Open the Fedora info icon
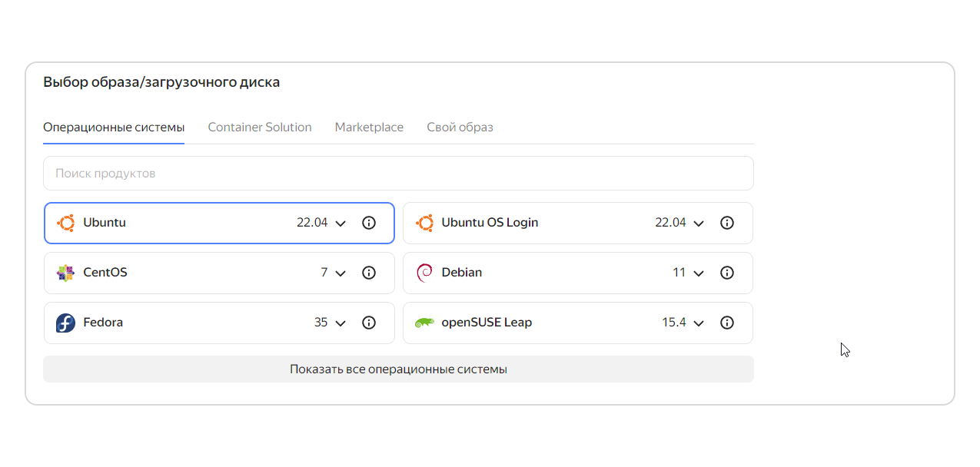This screenshot has height=467, width=980. coord(369,323)
